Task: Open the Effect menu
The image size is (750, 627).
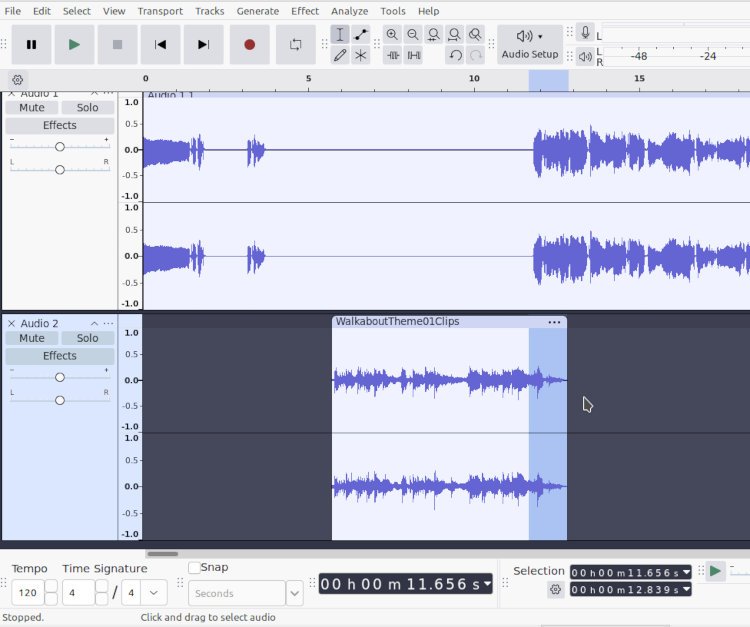Action: click(x=305, y=11)
